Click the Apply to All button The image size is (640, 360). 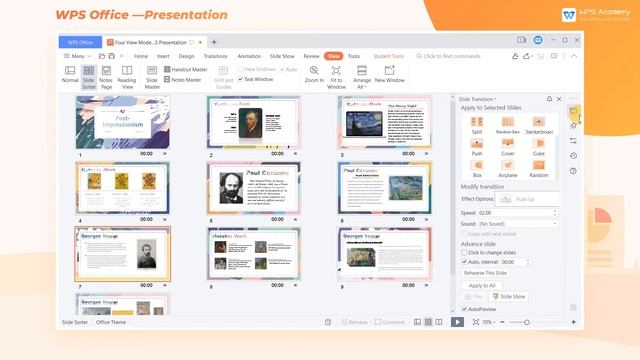click(482, 285)
